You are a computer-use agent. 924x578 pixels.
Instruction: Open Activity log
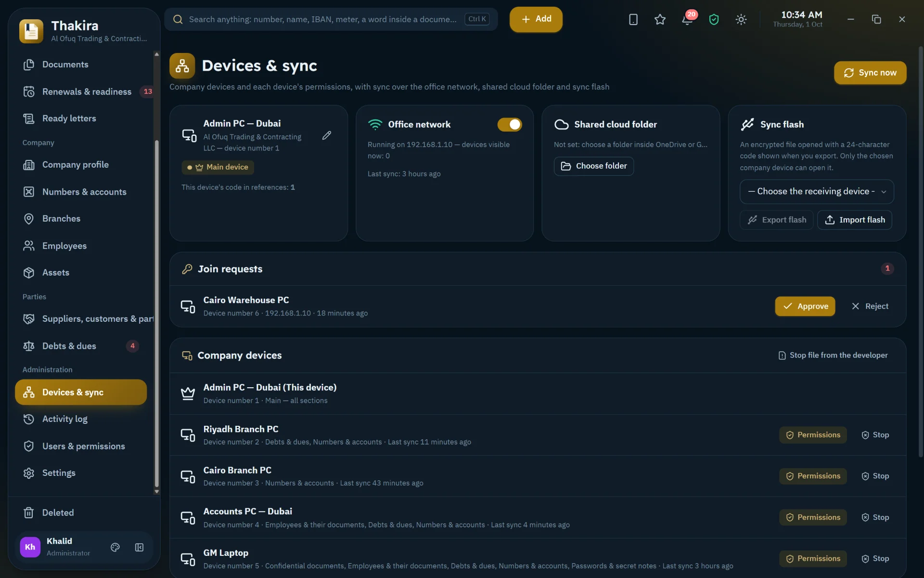point(82,419)
